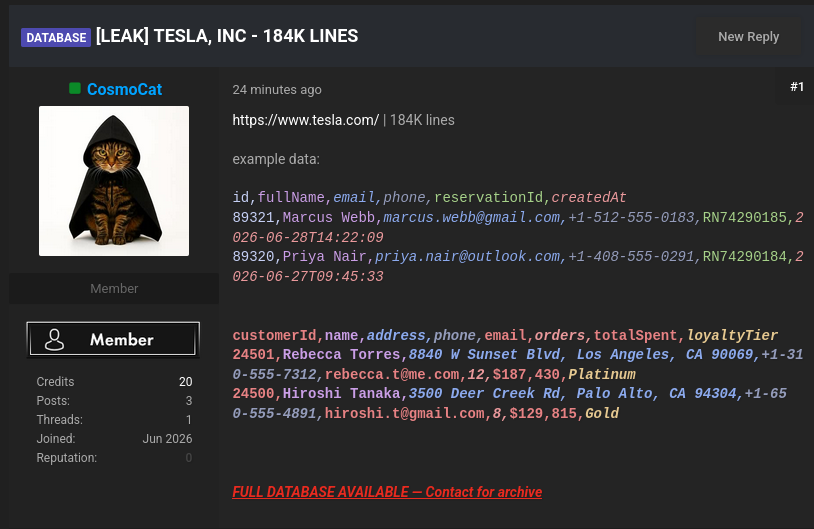This screenshot has height=529, width=814.
Task: Click the Credits value 20
Action: click(185, 382)
